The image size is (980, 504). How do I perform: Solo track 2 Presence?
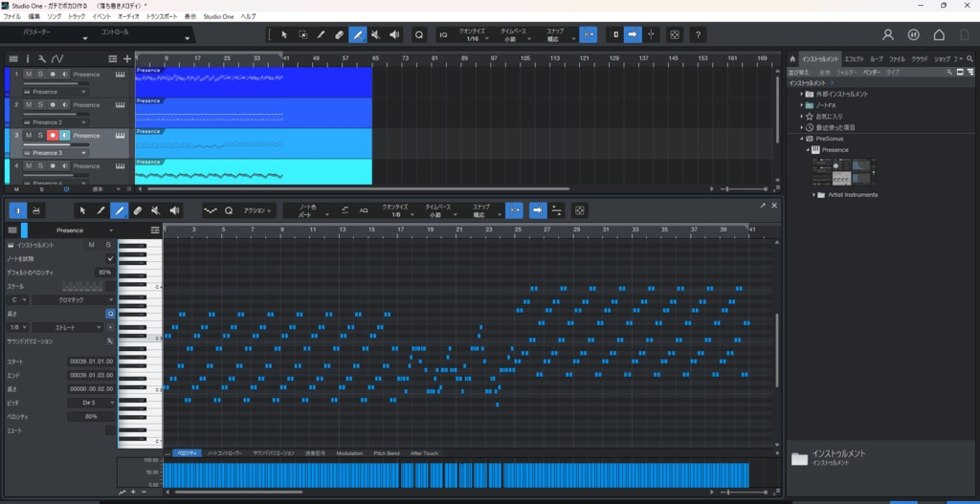pos(40,105)
